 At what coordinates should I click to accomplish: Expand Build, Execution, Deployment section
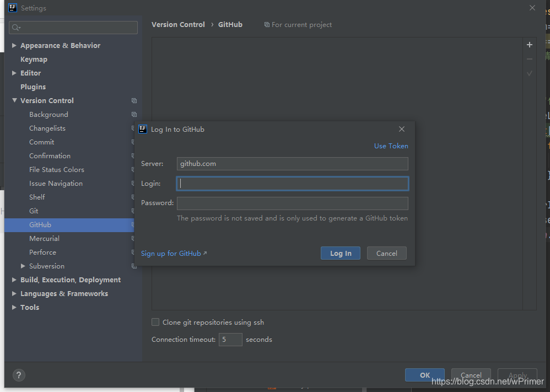click(14, 280)
